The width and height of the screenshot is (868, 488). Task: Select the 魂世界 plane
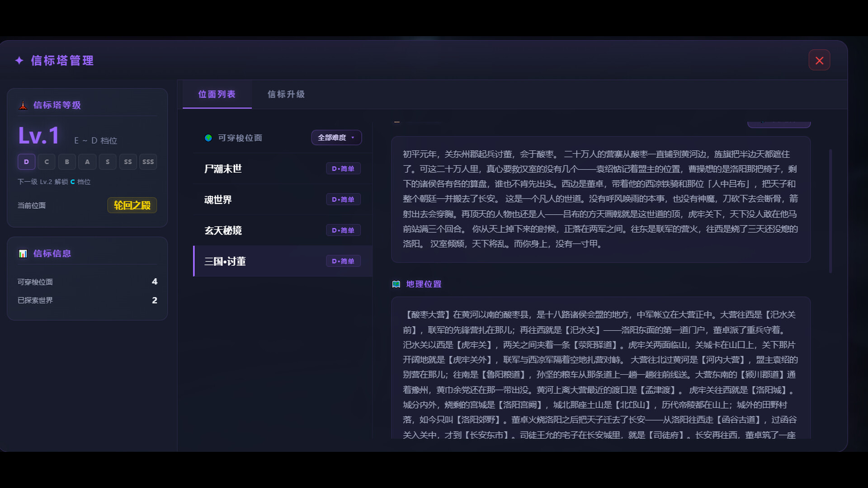click(283, 199)
